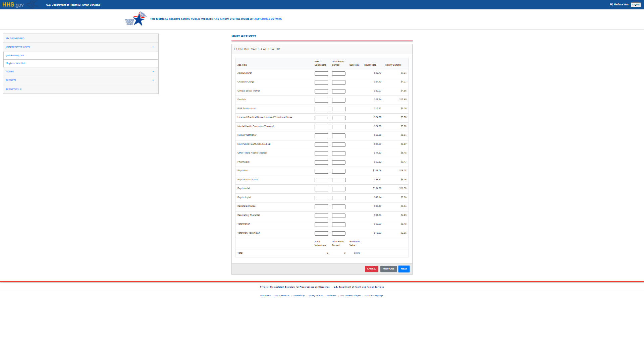Viewport: 644px width, 362px height.
Task: Open My Dashboard menu item
Action: click(15, 39)
